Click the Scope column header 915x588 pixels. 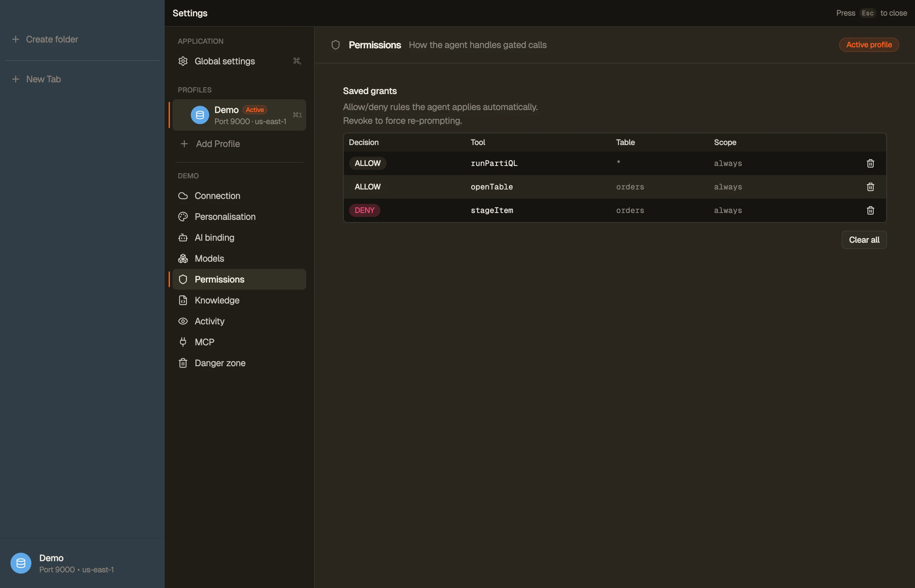[725, 142]
